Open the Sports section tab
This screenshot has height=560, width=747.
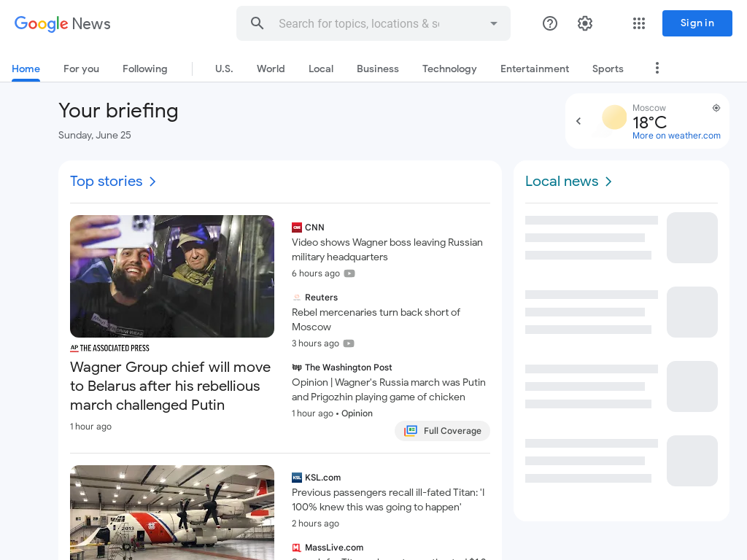click(608, 69)
